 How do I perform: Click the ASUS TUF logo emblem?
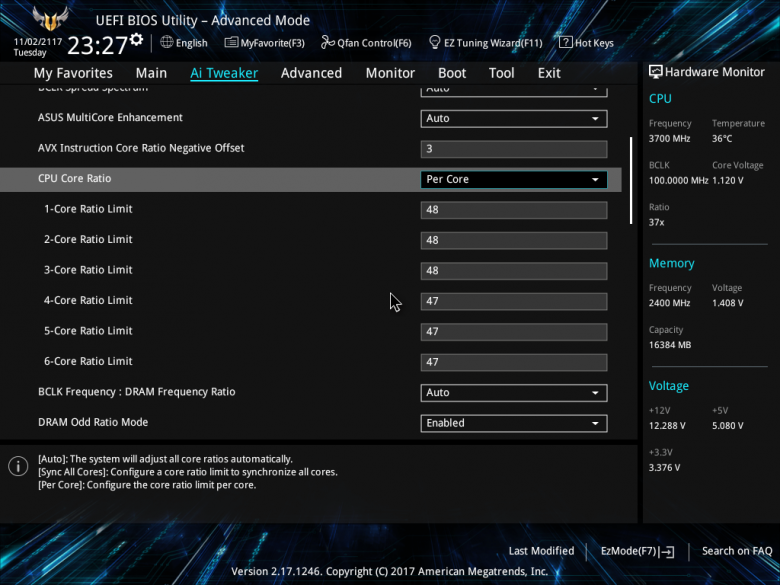click(50, 19)
